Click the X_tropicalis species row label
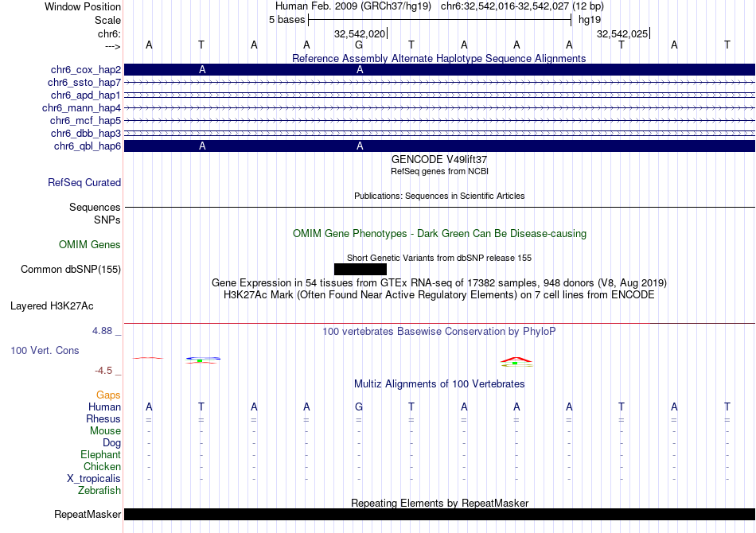The height and width of the screenshot is (533, 756). (x=94, y=479)
